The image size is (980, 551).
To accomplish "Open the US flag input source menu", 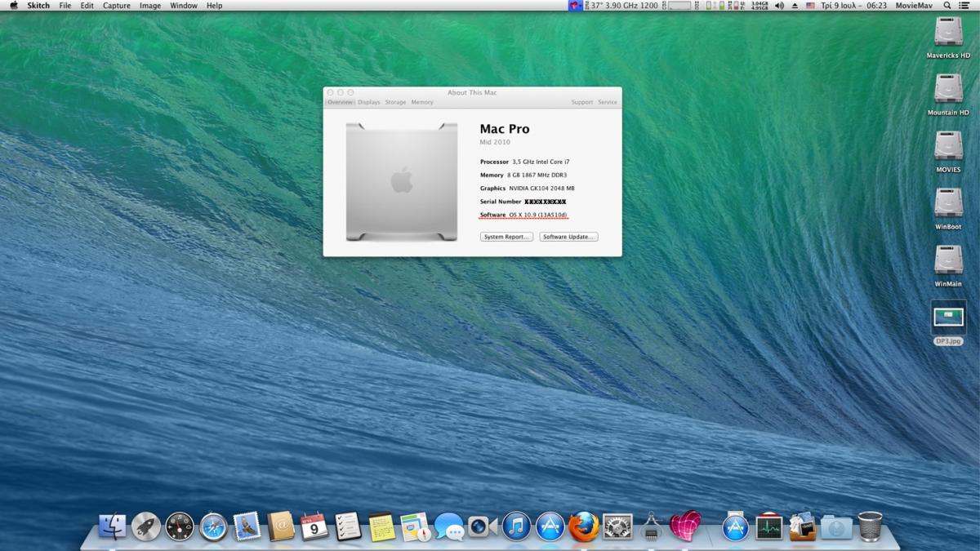I will (811, 6).
